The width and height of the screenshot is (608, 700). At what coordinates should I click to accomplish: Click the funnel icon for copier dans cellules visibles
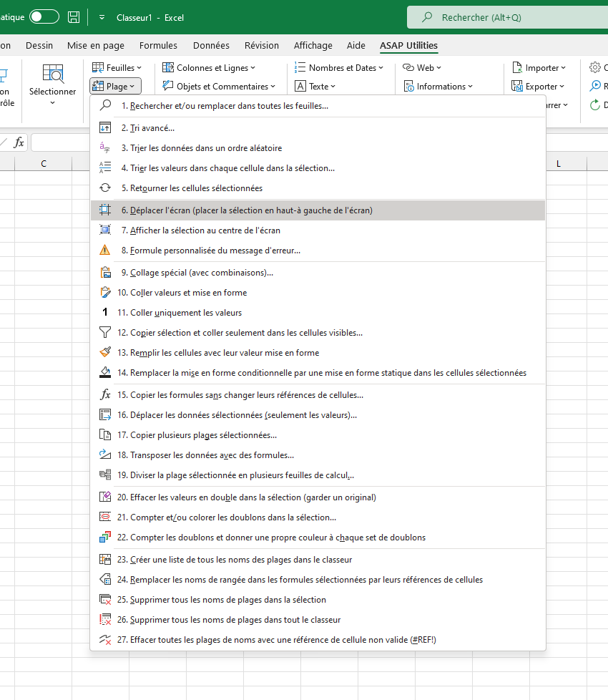click(x=105, y=333)
